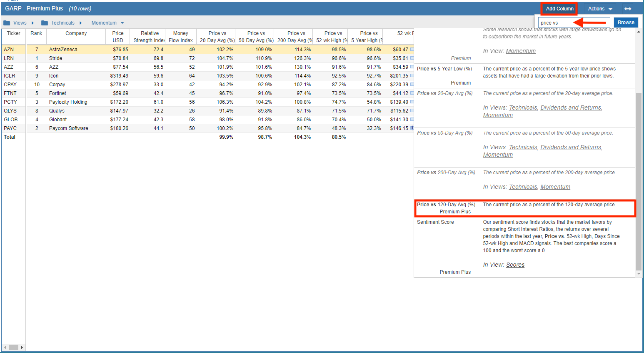
Task: Click the expand-width double arrow icon
Action: tap(628, 9)
